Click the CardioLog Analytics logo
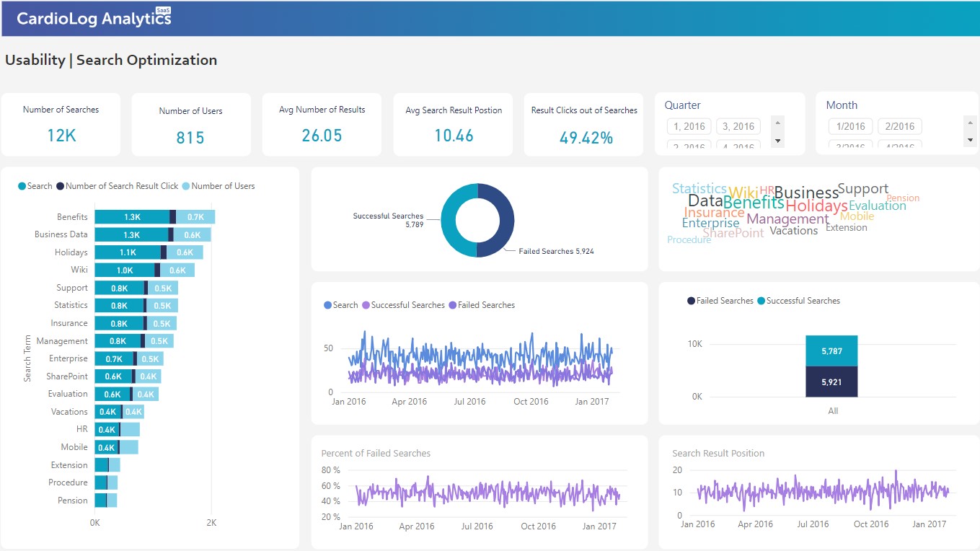 coord(94,17)
